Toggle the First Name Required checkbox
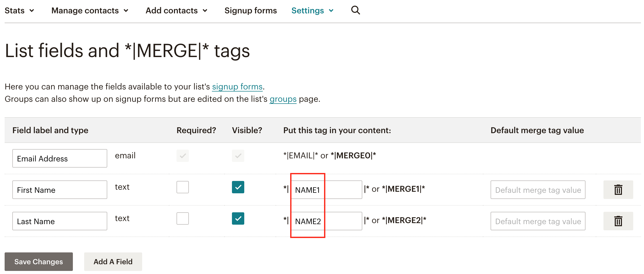 pyautogui.click(x=182, y=187)
